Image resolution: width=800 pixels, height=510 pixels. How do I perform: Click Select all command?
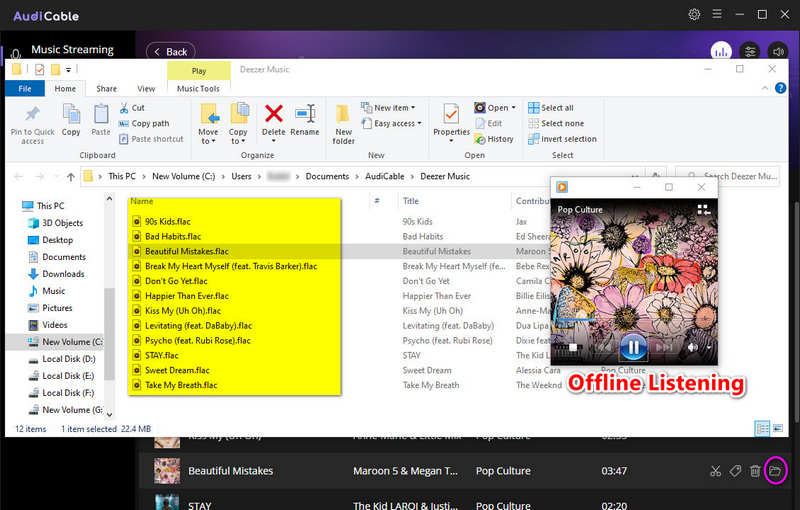point(551,108)
